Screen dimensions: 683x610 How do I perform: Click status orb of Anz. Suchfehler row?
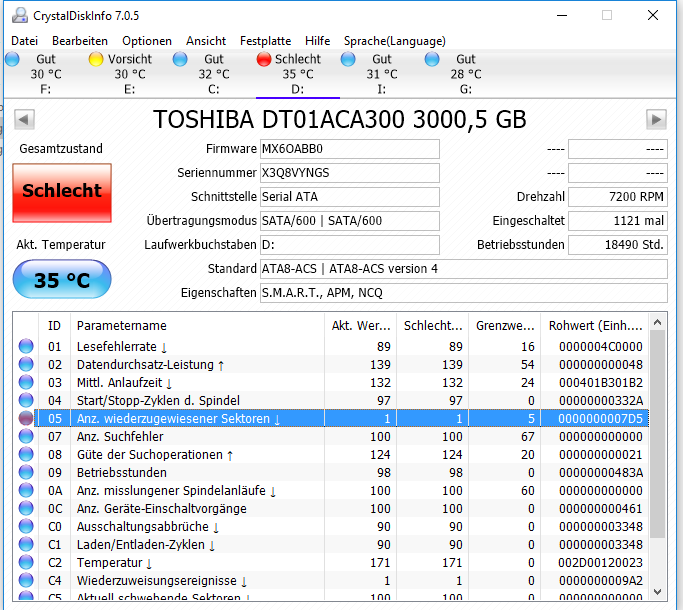[x=26, y=436]
